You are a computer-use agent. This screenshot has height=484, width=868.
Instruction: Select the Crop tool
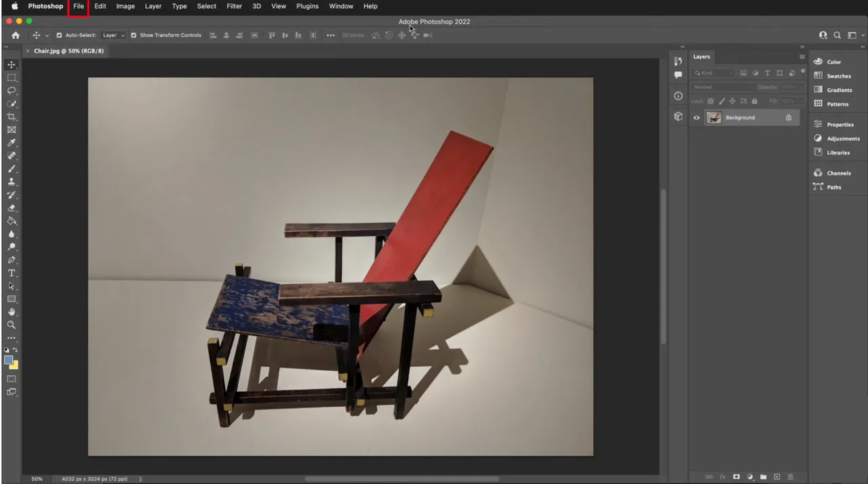point(12,117)
